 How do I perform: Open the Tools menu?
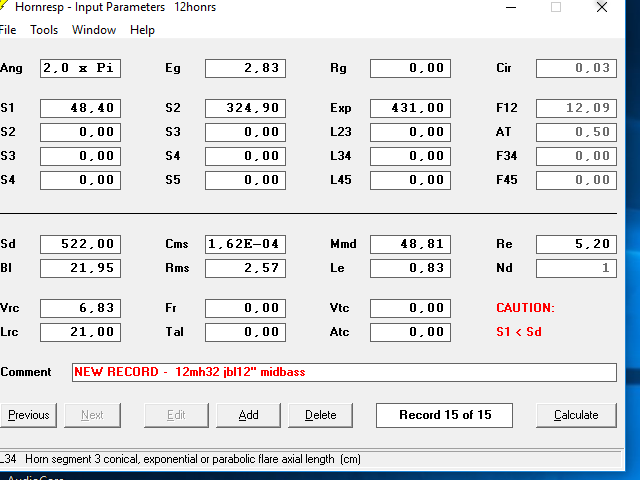(x=44, y=30)
